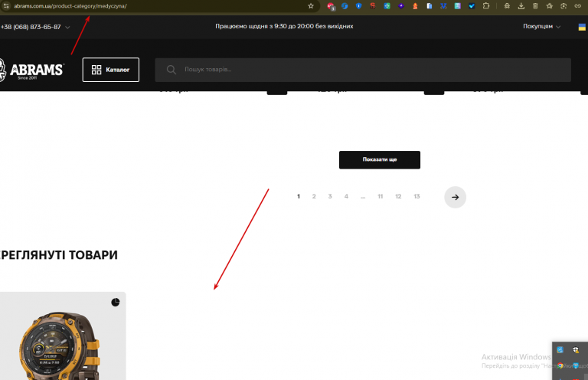Click the Svitla-style blue swirl extension icon

tap(345, 6)
